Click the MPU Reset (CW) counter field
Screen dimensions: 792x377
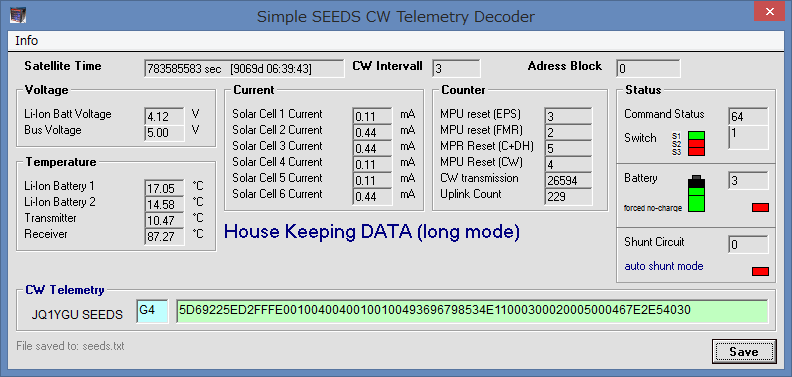(x=568, y=164)
